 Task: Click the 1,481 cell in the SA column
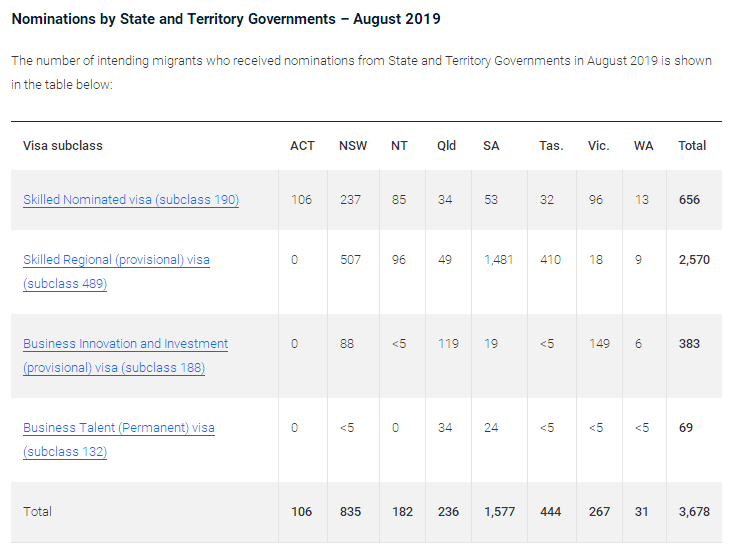pos(498,260)
